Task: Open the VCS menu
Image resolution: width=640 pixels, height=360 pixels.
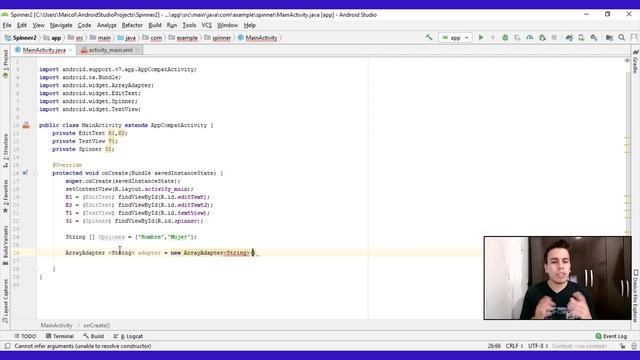Action: (207, 25)
